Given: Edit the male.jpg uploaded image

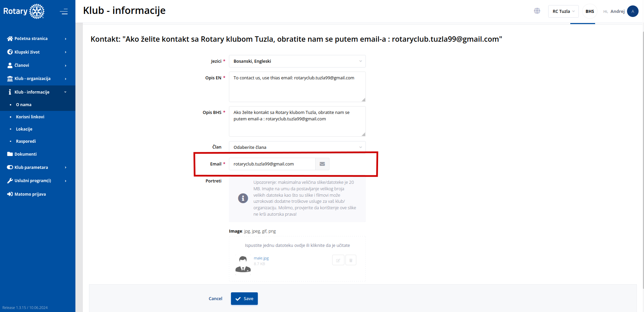Looking at the screenshot, I should (338, 260).
